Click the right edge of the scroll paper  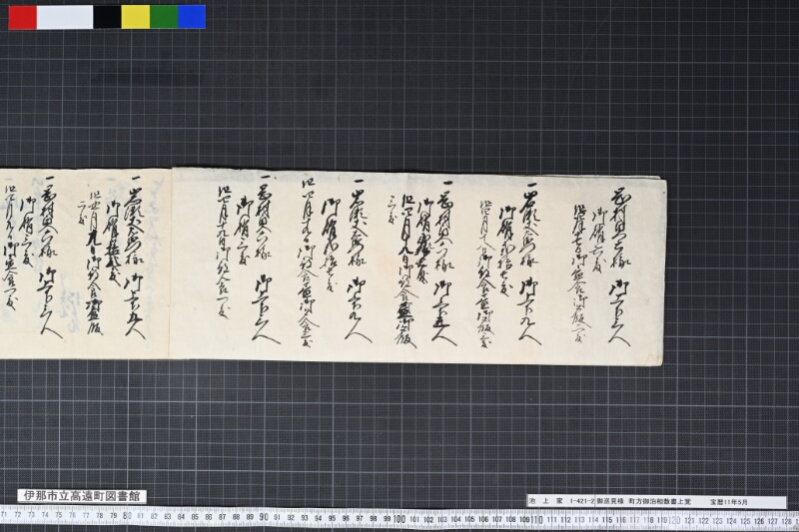[x=663, y=271]
